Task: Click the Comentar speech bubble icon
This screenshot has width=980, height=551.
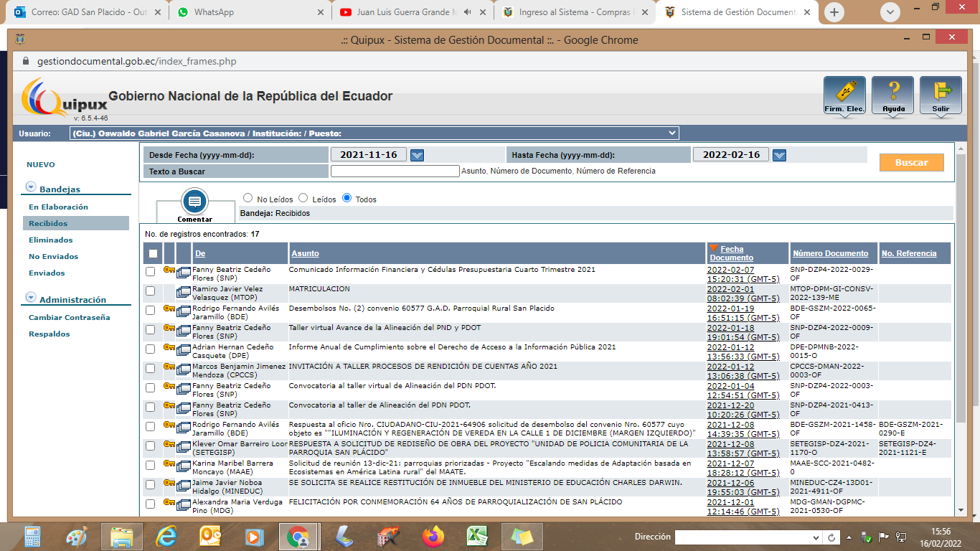Action: 194,202
